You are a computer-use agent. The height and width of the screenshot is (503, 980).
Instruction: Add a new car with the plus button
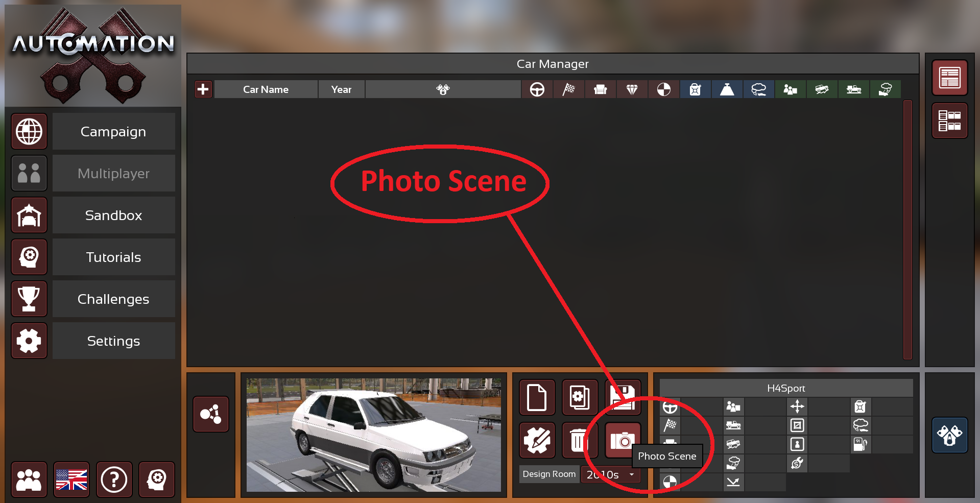point(203,89)
